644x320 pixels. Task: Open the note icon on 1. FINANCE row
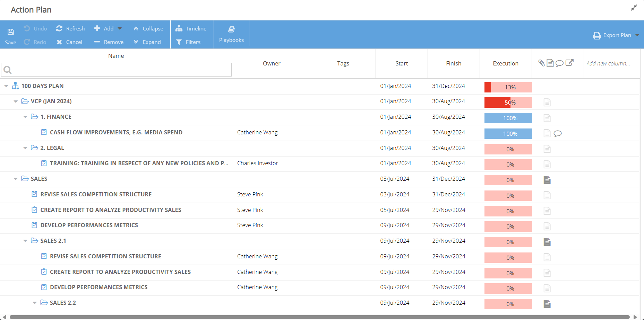tap(547, 118)
